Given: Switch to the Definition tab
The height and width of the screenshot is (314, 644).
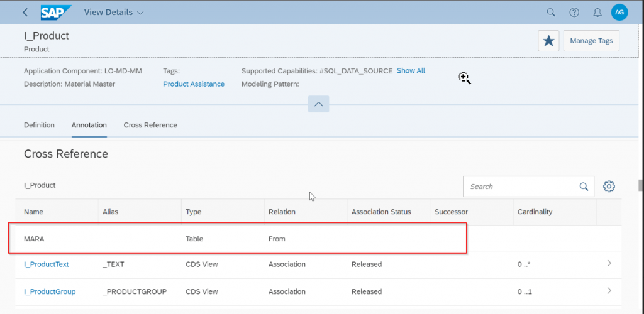Looking at the screenshot, I should 39,125.
